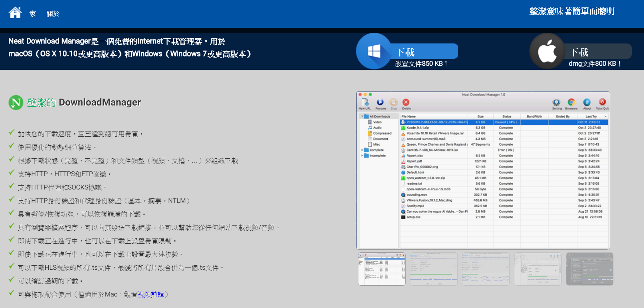Select the Report.xlsx file row

pos(504,156)
